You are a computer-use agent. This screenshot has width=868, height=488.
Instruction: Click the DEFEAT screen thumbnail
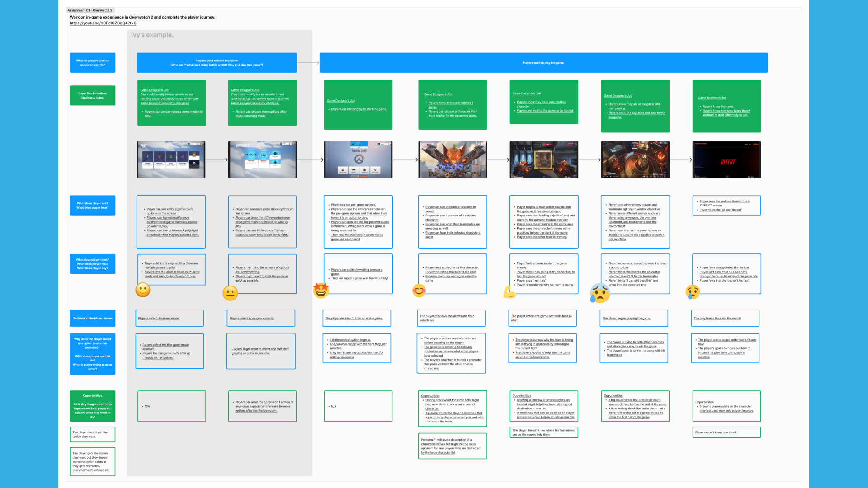click(726, 160)
